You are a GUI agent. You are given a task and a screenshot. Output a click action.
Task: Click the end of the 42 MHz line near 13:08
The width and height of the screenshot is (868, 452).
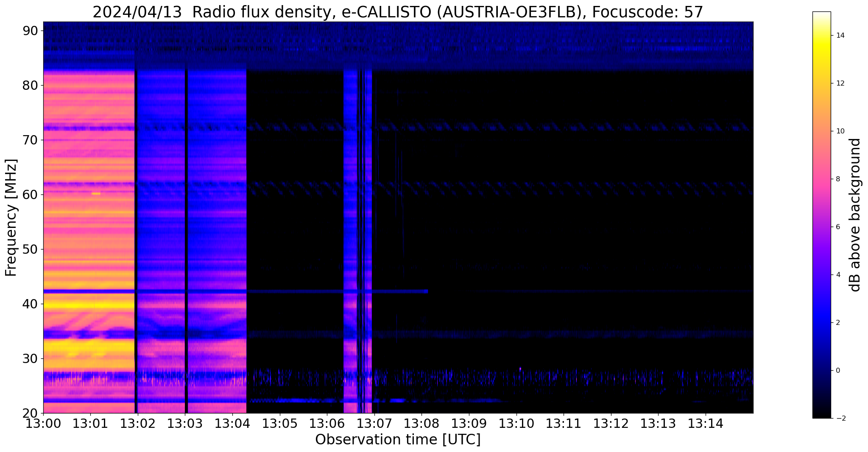(426, 291)
